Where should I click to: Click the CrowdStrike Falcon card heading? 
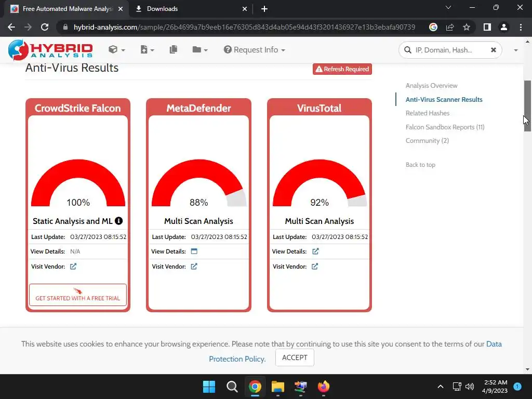tap(78, 108)
